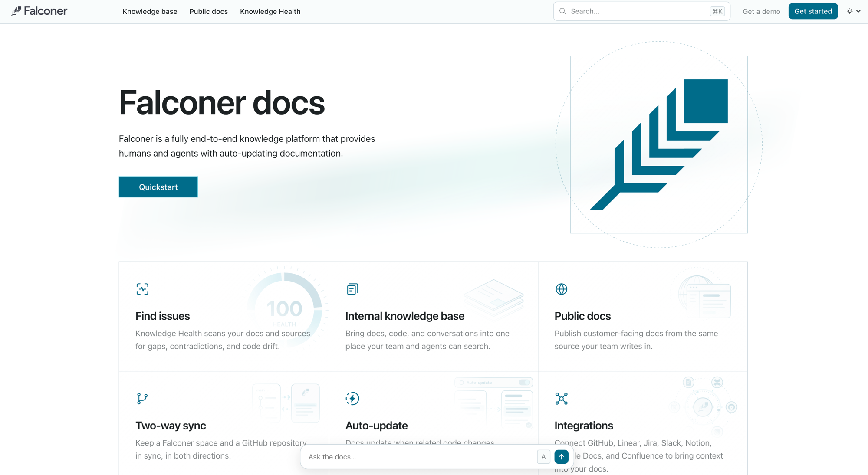This screenshot has height=475, width=868.
Task: Click the Two-way sync branch icon
Action: point(142,398)
